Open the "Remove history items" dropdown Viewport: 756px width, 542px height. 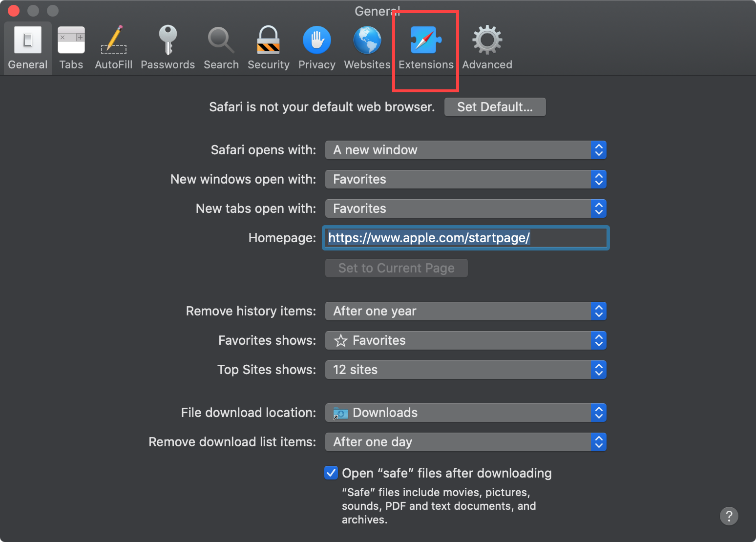(465, 311)
